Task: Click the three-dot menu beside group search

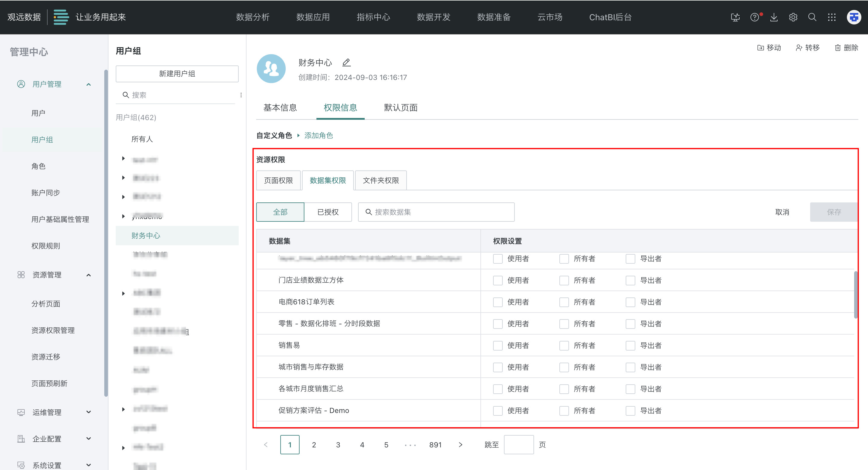Action: 241,95
